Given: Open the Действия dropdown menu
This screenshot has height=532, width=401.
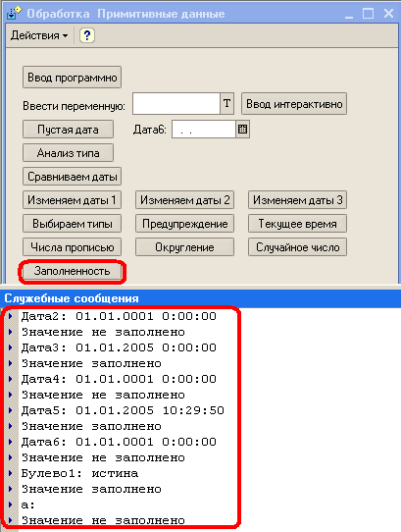Looking at the screenshot, I should 39,35.
